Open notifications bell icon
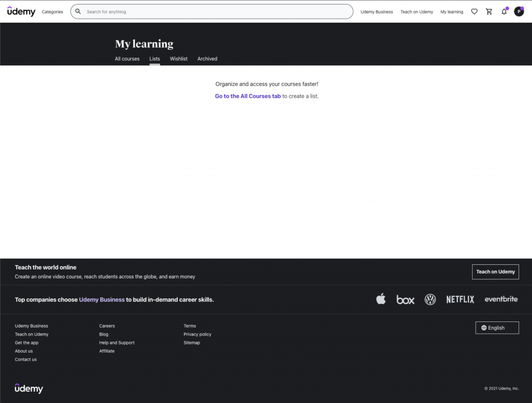Viewport: 532px width, 403px height. (504, 11)
